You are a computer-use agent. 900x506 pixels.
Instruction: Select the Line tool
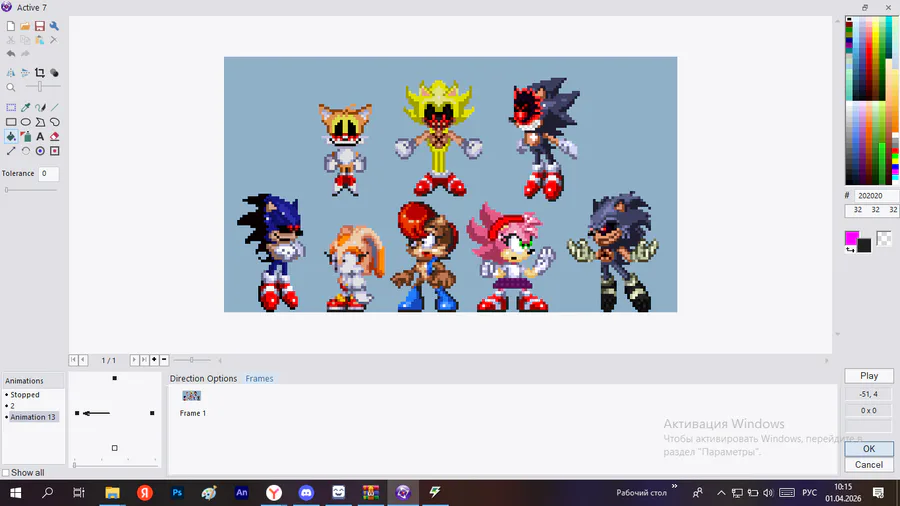(55, 107)
